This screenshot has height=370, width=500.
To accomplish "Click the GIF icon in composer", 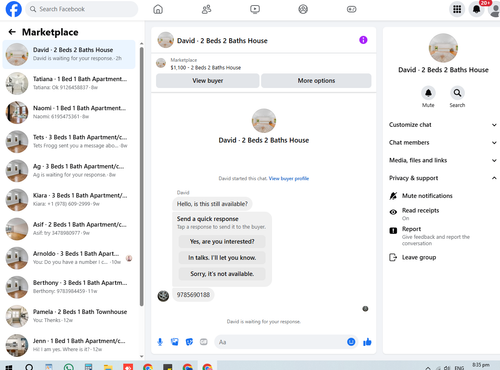I will coord(204,342).
